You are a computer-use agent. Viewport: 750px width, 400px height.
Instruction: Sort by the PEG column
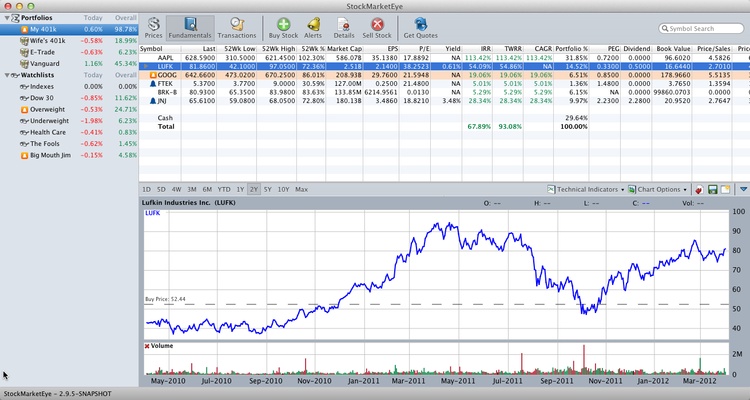pos(605,49)
